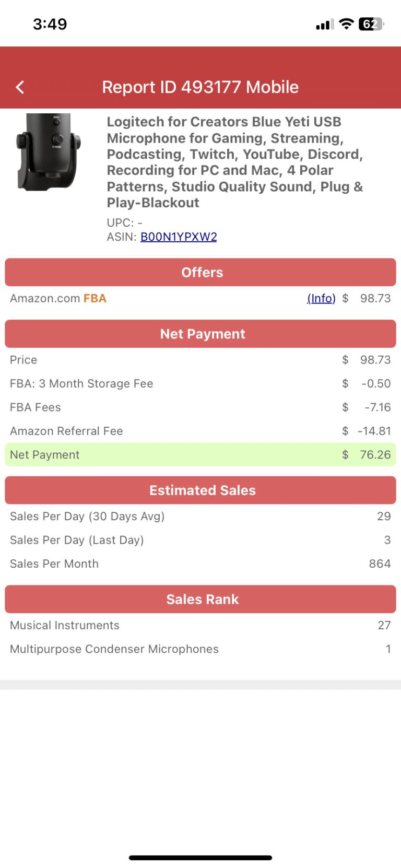This screenshot has height=868, width=401.
Task: Tap the Amazon.com FBA offer row
Action: pyautogui.click(x=200, y=298)
